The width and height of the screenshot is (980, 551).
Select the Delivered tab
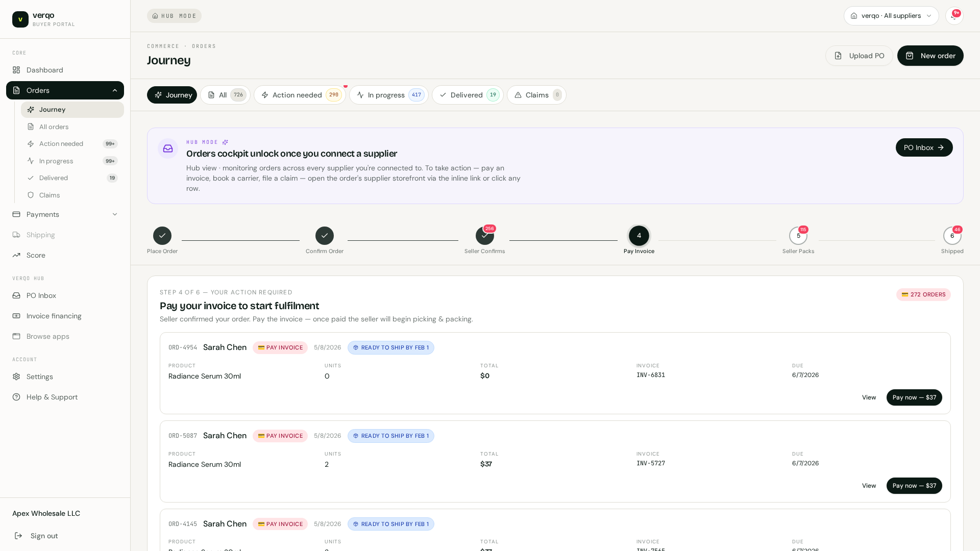click(468, 95)
